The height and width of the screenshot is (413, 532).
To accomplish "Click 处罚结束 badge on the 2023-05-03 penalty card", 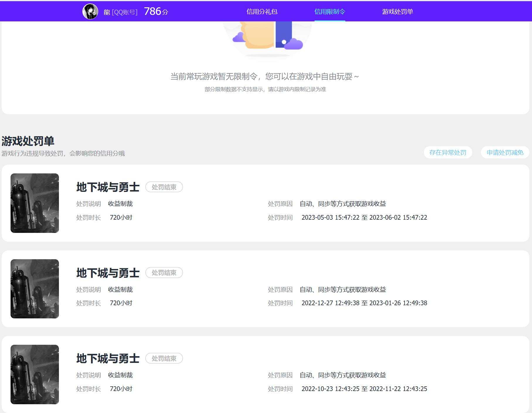I will (x=164, y=187).
